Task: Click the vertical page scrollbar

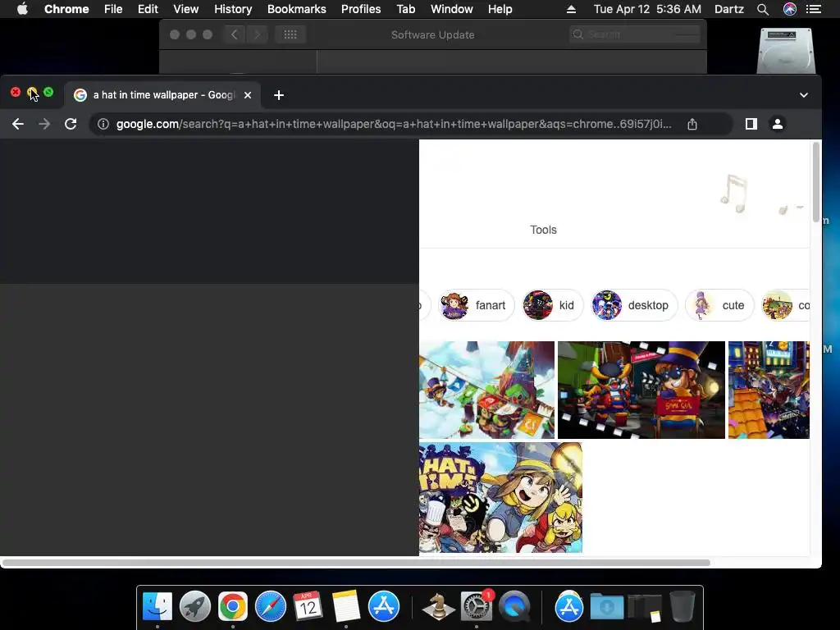Action: click(816, 182)
